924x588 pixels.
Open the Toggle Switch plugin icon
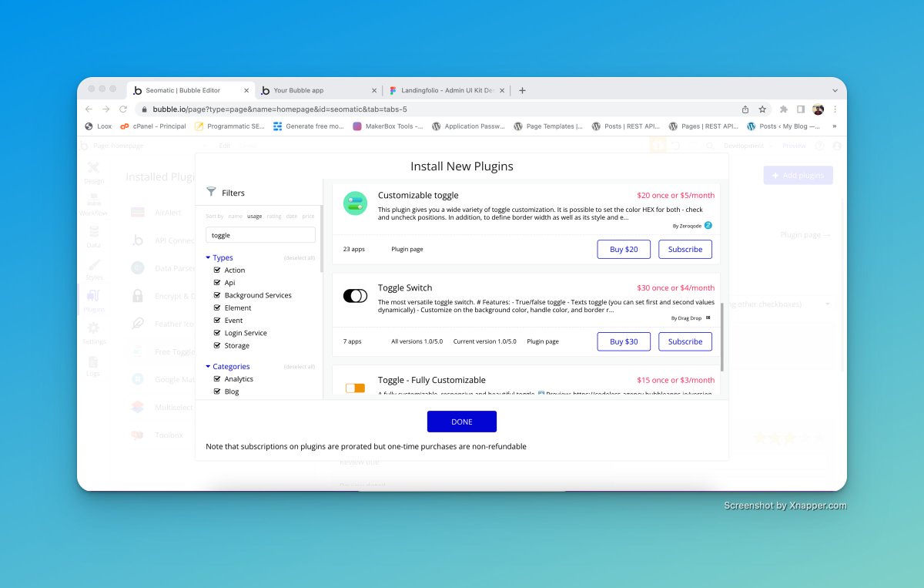[355, 296]
